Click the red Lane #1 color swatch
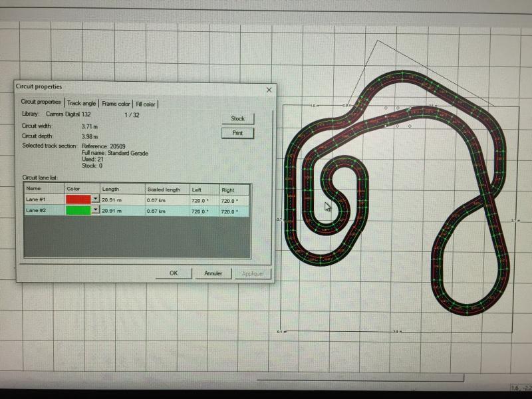The image size is (532, 399). [x=78, y=199]
